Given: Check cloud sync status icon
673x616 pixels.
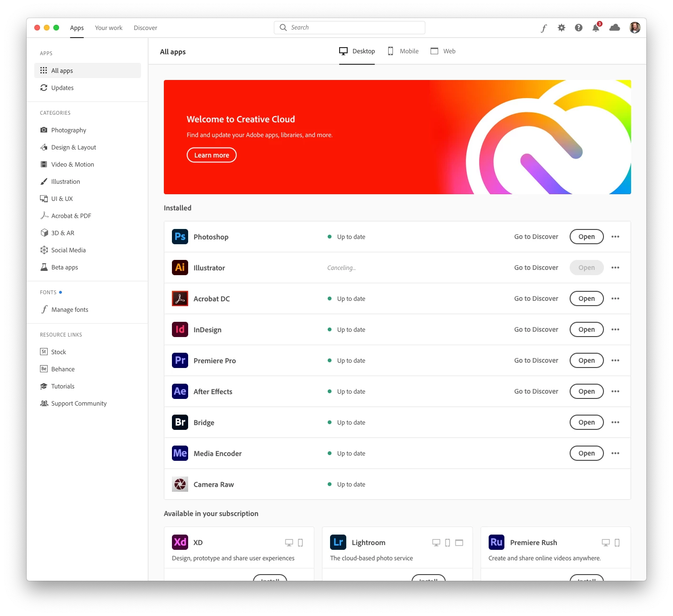Looking at the screenshot, I should (615, 28).
